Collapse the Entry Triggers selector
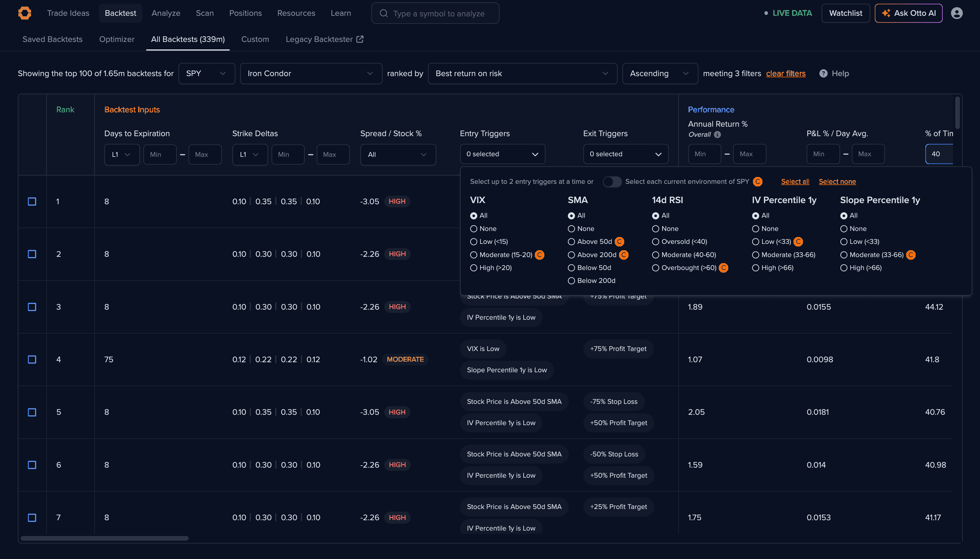 502,154
